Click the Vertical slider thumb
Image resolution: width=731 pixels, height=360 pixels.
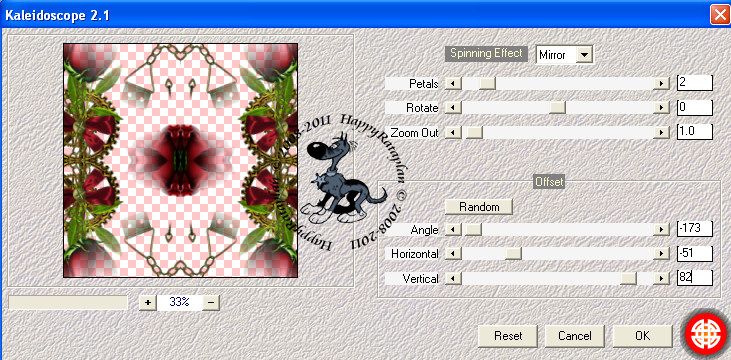628,278
